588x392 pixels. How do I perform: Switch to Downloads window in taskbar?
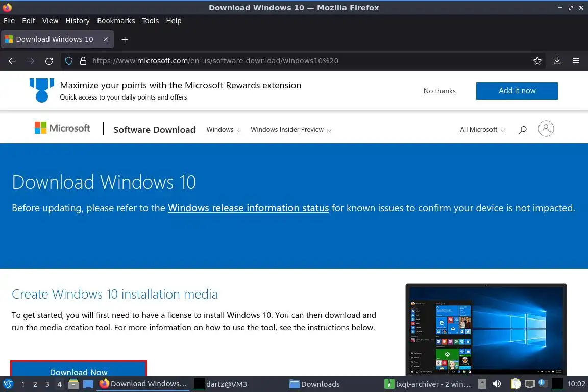click(315, 384)
